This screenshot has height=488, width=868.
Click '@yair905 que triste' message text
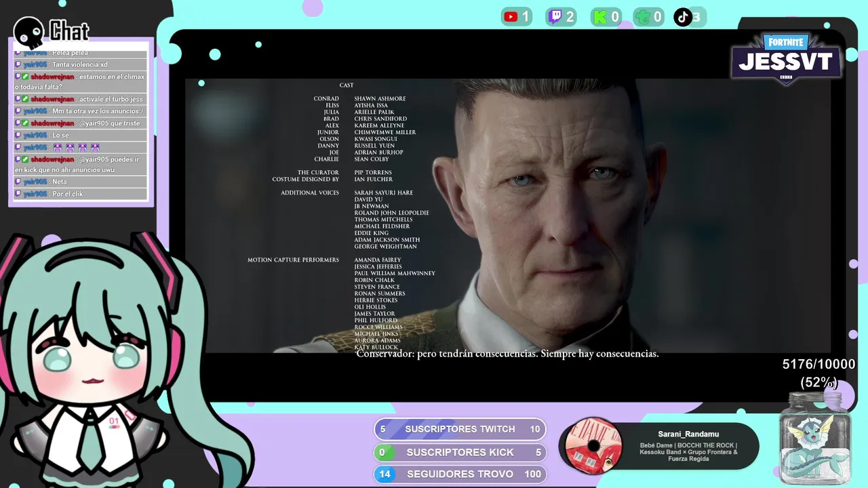pos(110,123)
